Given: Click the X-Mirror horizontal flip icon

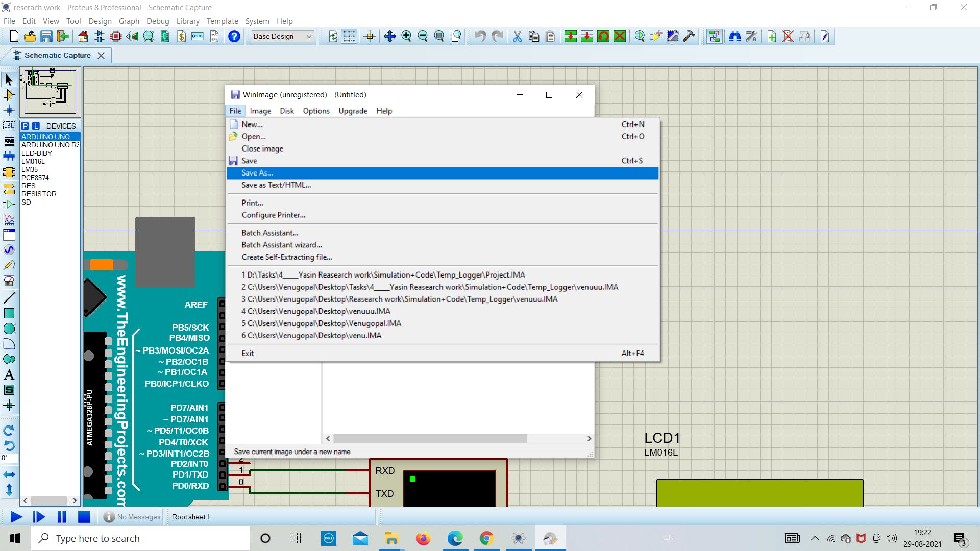Looking at the screenshot, I should (9, 474).
